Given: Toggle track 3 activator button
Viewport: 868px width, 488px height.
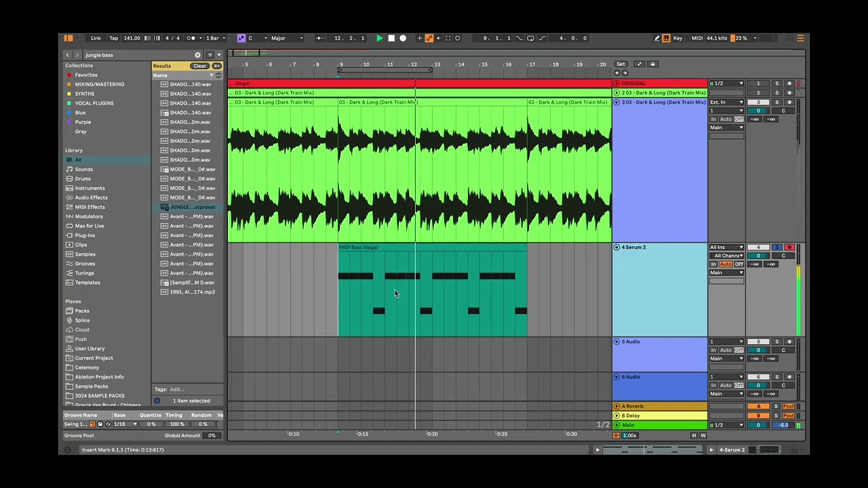Looking at the screenshot, I should click(x=758, y=102).
